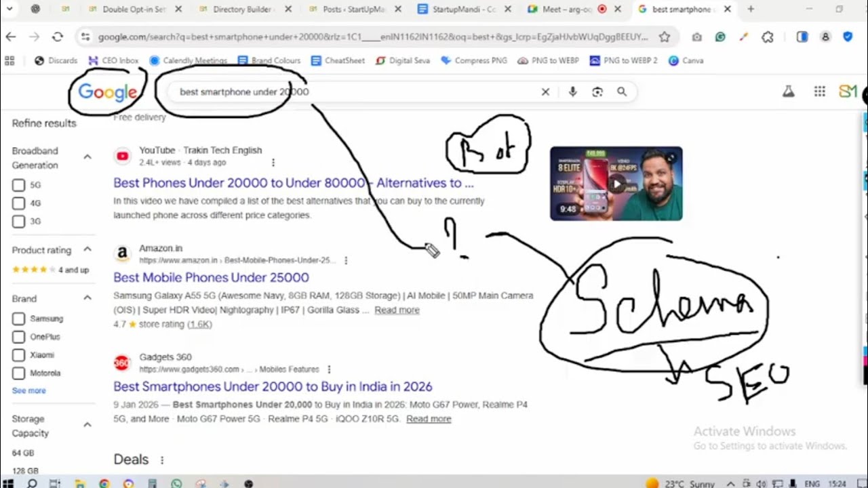868x488 pixels.
Task: Check the Motorola brand filter
Action: (x=18, y=373)
